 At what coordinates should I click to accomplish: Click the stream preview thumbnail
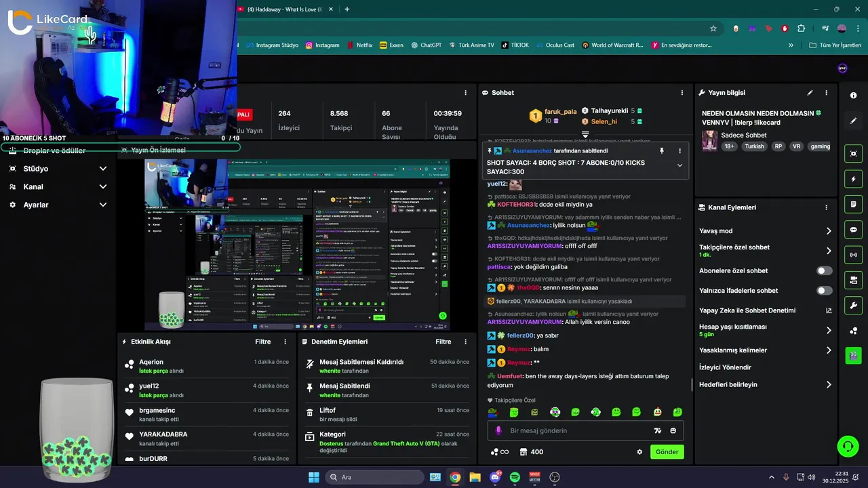tap(298, 245)
